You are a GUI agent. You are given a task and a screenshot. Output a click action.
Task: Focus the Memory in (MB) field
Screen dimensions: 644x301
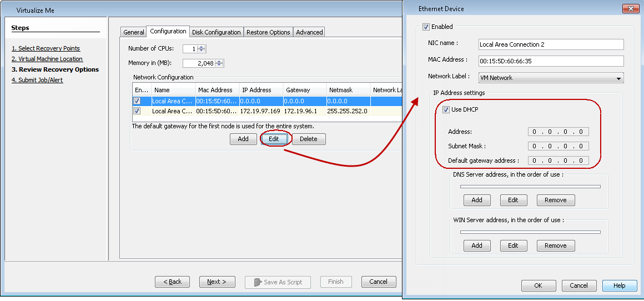click(x=199, y=63)
